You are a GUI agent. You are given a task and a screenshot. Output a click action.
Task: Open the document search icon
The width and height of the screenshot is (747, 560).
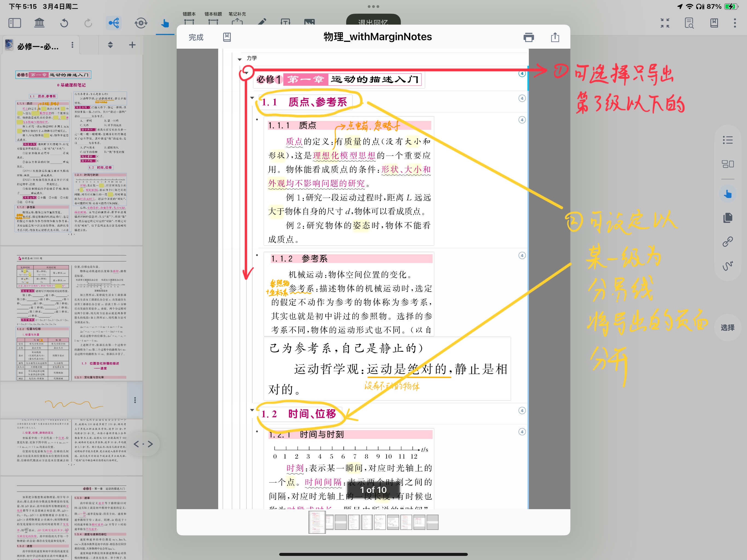click(689, 23)
